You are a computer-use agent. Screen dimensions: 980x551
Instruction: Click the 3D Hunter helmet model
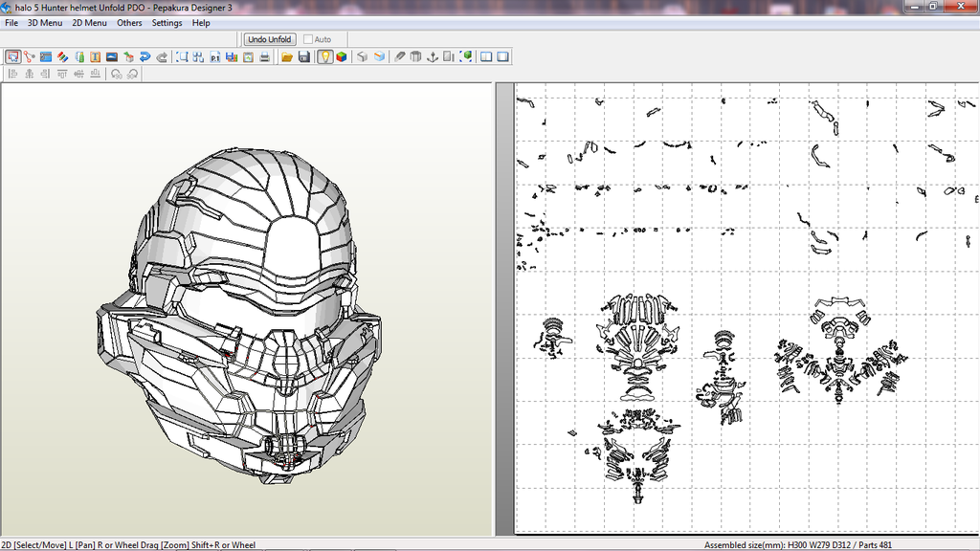coord(239,317)
